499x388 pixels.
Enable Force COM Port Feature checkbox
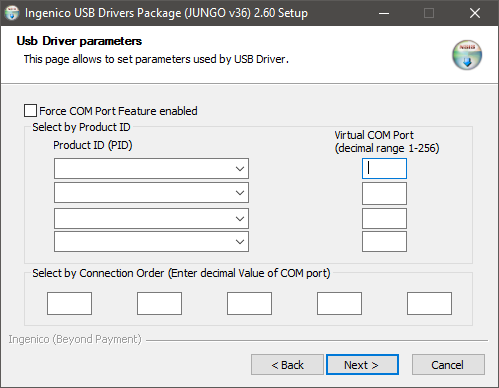(x=30, y=111)
